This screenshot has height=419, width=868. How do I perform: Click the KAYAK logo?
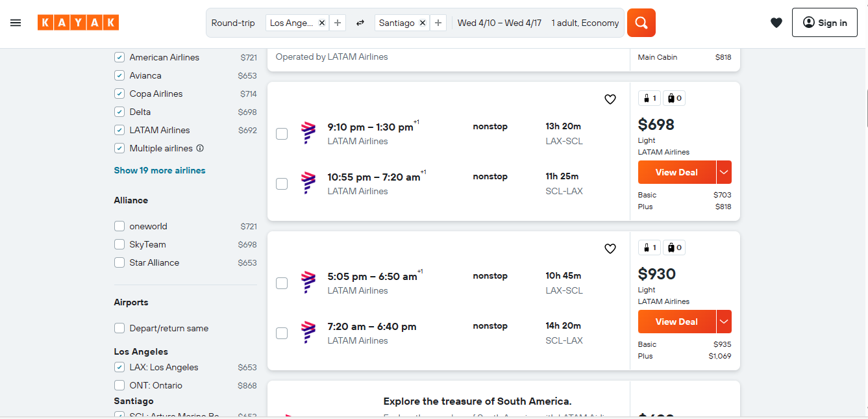point(78,23)
